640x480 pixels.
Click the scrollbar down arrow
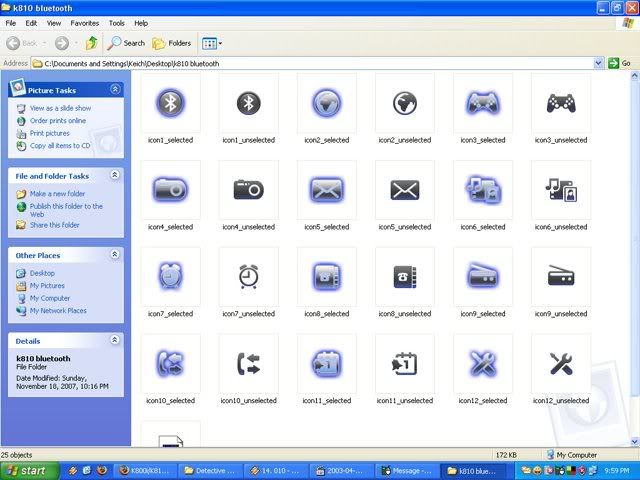click(x=635, y=442)
